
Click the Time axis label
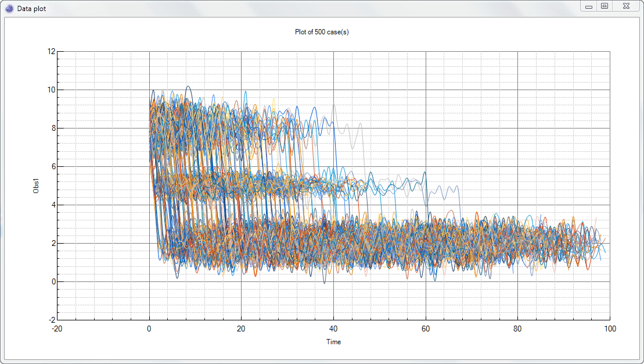[x=333, y=342]
